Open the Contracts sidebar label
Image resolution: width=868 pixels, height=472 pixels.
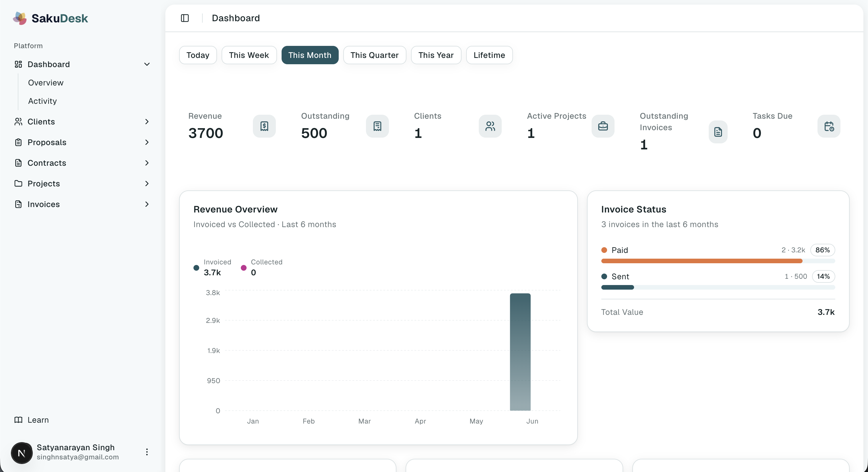pyautogui.click(x=47, y=163)
